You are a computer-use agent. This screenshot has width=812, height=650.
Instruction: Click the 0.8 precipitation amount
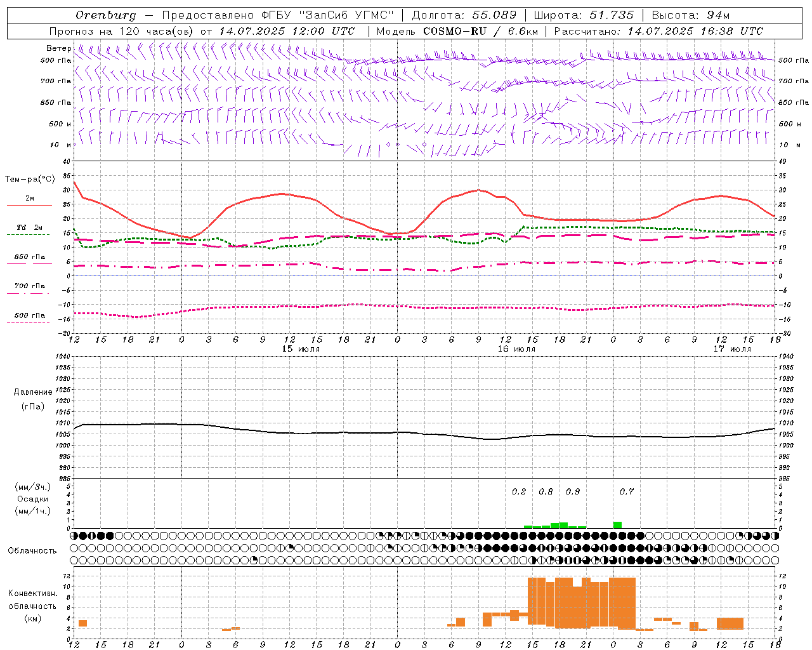pyautogui.click(x=546, y=491)
